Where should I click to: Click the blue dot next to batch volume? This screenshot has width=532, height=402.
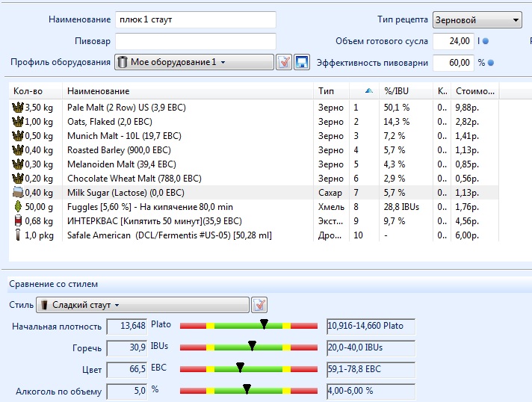pyautogui.click(x=486, y=41)
